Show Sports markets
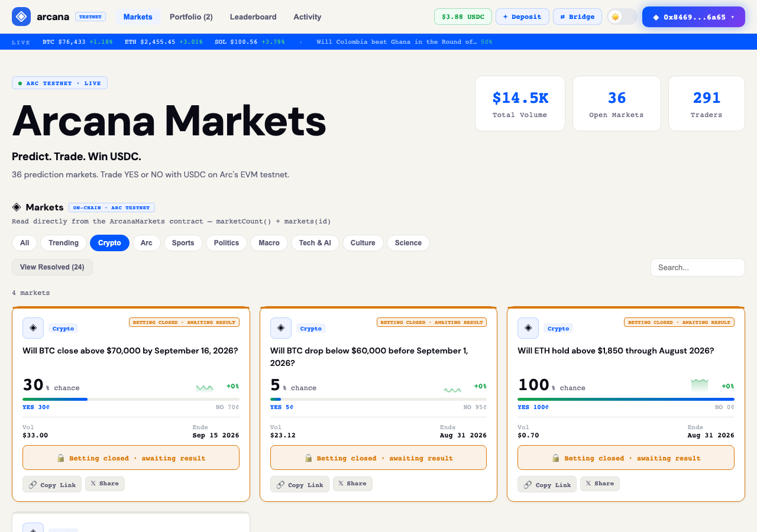The image size is (757, 532). pos(183,243)
